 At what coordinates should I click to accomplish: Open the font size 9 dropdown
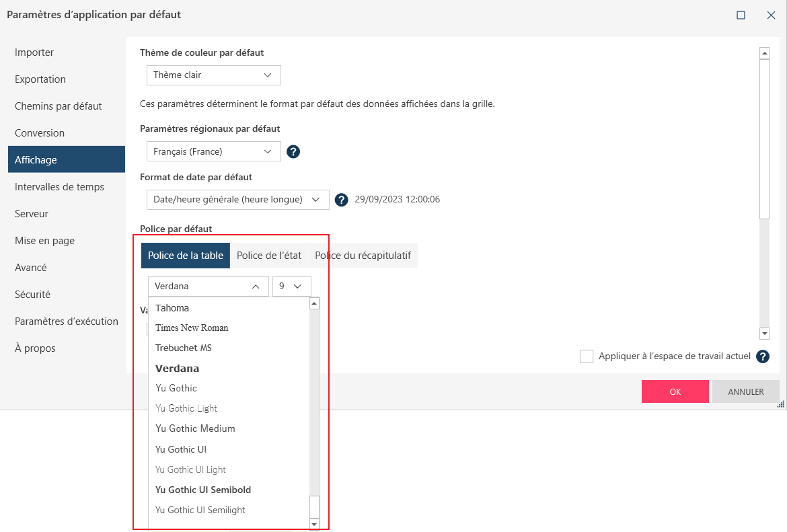pos(291,287)
